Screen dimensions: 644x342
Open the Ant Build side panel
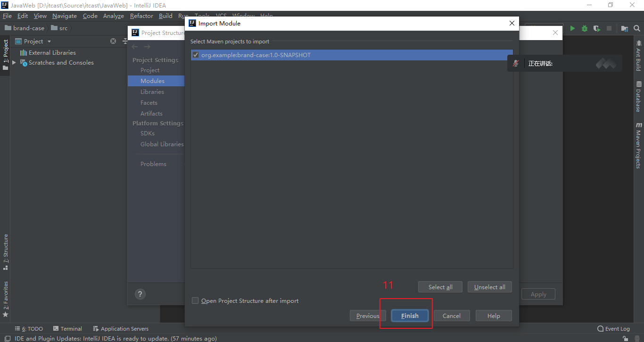tap(638, 56)
